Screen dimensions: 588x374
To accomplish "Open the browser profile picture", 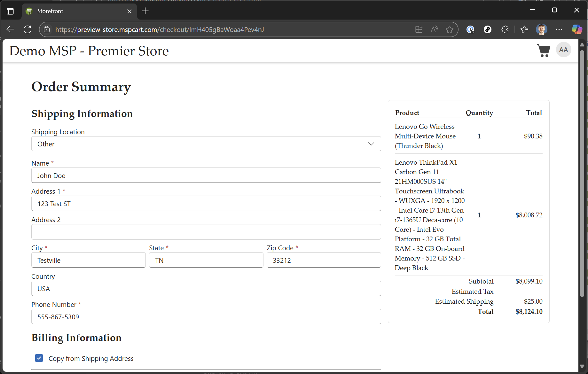I will pos(542,29).
